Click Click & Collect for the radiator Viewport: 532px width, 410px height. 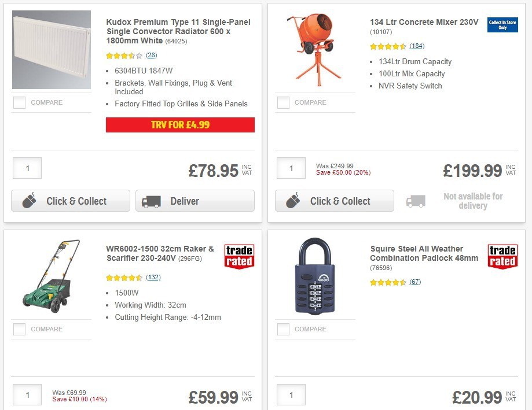pos(70,201)
